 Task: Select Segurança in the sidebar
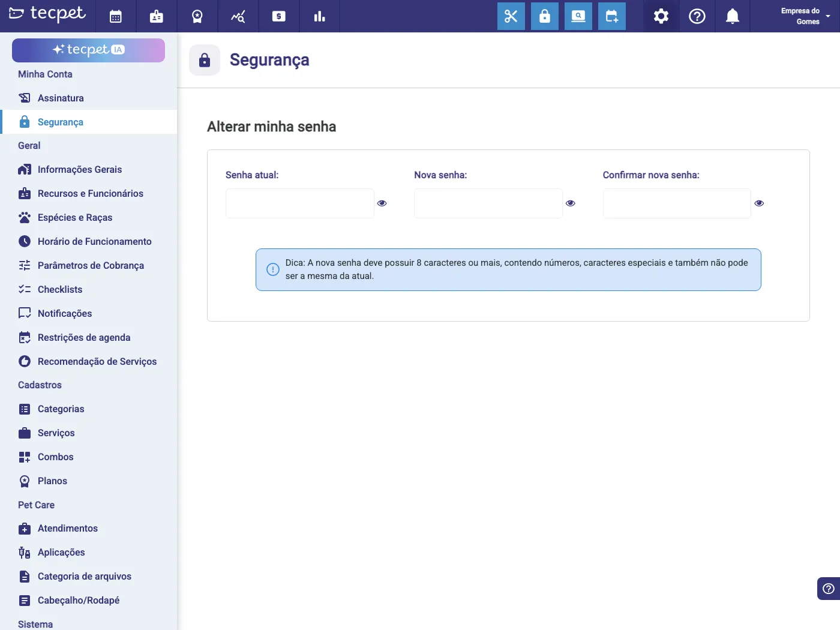tap(89, 122)
